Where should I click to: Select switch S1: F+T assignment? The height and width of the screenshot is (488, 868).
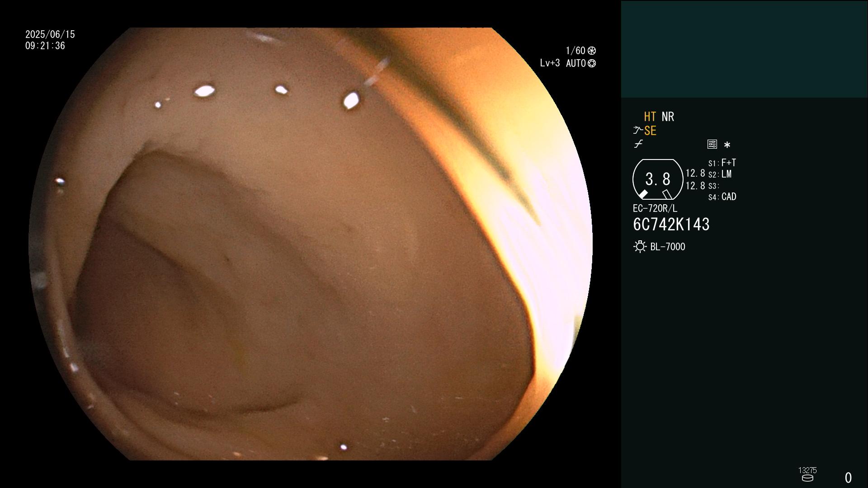(x=722, y=163)
